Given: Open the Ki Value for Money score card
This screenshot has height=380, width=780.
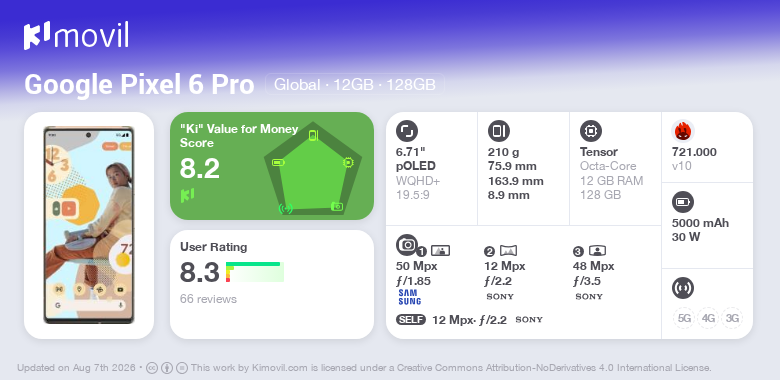Looking at the screenshot, I should pos(272,166).
